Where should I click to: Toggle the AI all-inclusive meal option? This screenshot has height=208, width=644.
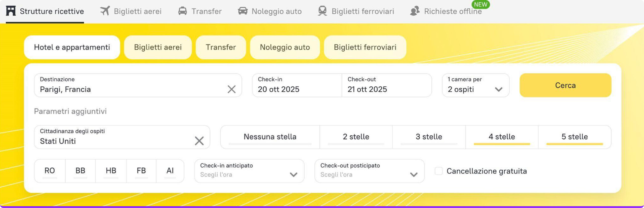(x=170, y=171)
